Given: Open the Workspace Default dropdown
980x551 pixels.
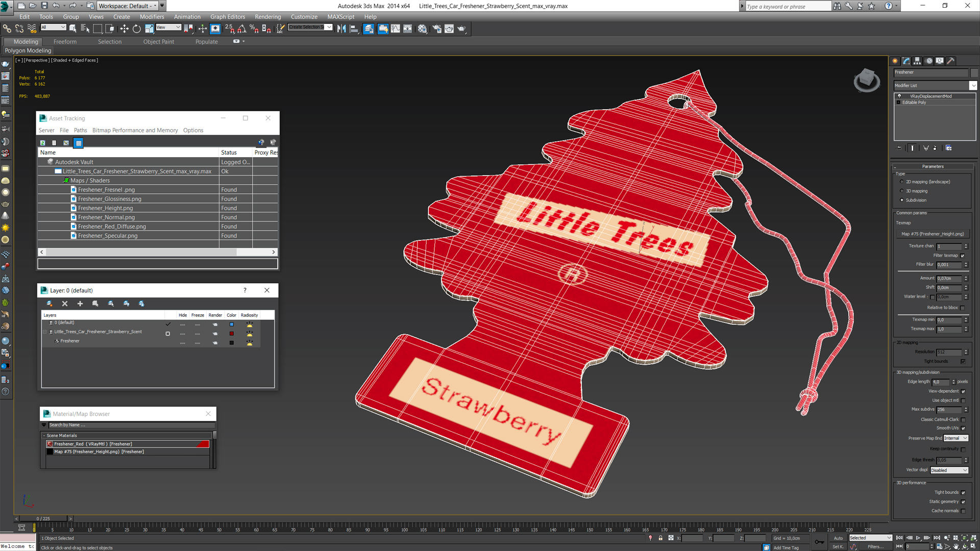Looking at the screenshot, I should tap(128, 6).
